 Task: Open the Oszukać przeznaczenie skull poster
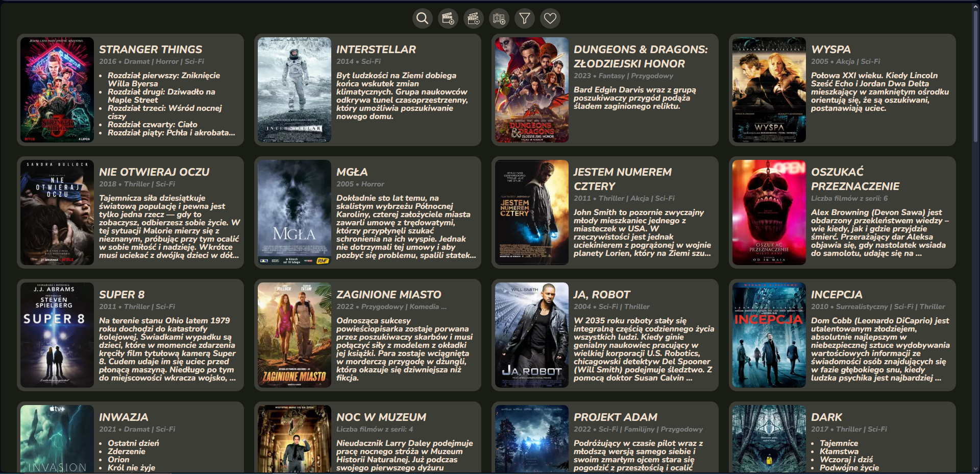tap(769, 212)
